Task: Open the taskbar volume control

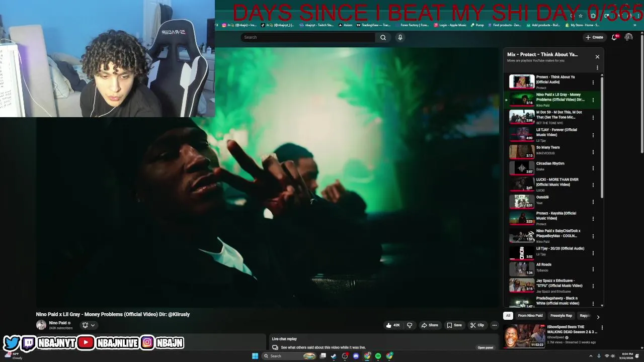Action: 613,356
